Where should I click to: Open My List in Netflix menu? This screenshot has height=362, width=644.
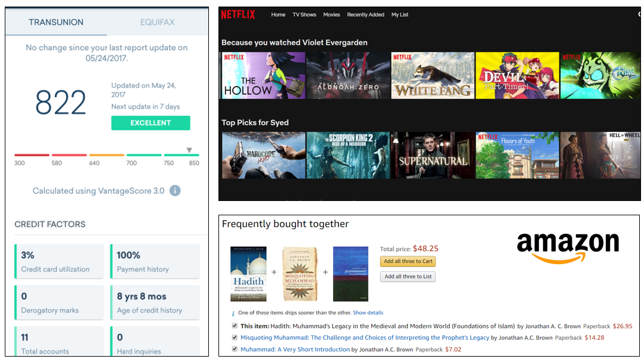(x=400, y=15)
